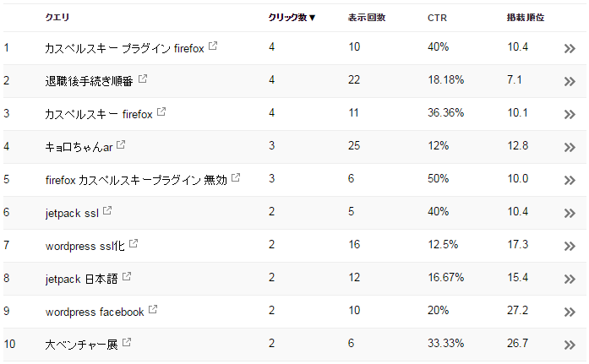Sort table by 掲載順位 column header
Image resolution: width=589 pixels, height=364 pixels.
(525, 17)
